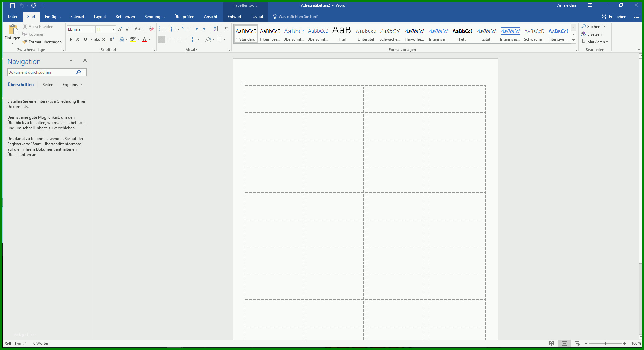The image size is (644, 350).
Task: Close the Navigation pane
Action: coord(85,60)
